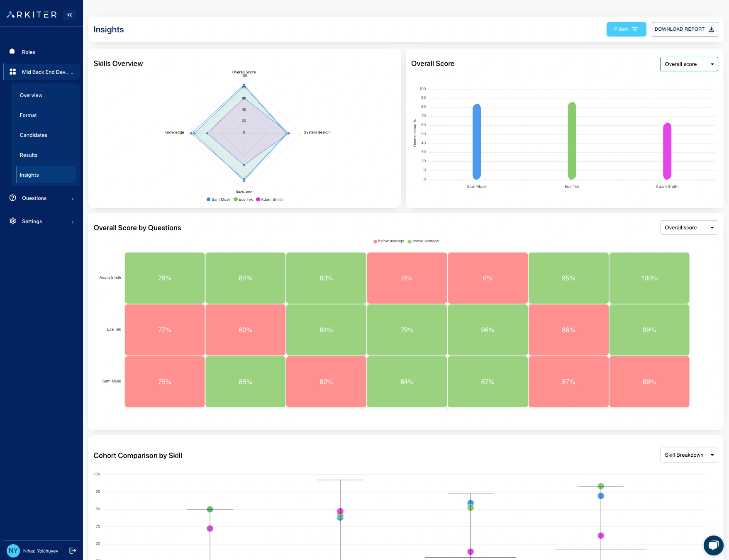Go to the Results page

pyautogui.click(x=29, y=155)
